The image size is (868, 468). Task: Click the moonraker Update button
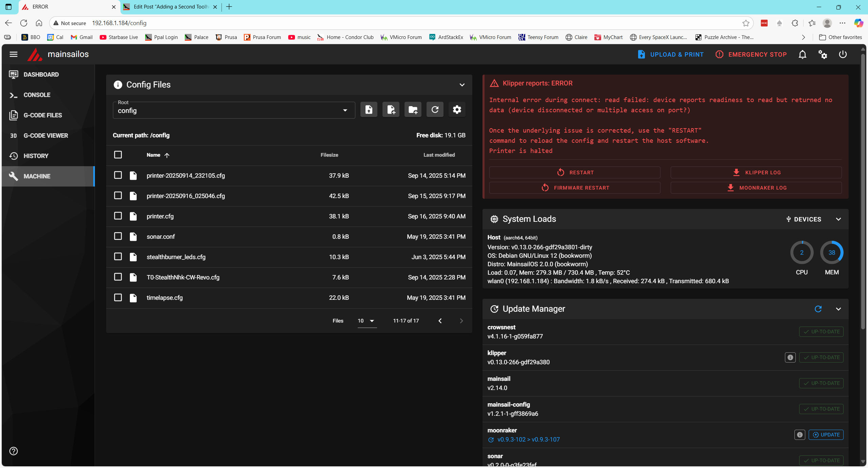click(826, 435)
